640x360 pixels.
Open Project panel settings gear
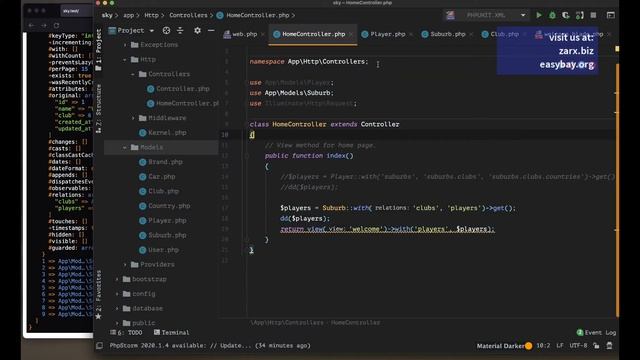198,30
